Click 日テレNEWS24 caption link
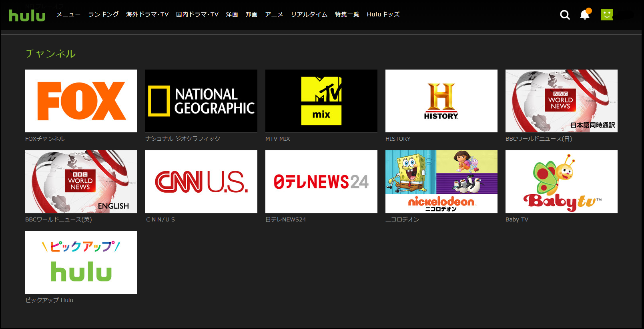Viewport: 644px width, 329px height. point(286,219)
